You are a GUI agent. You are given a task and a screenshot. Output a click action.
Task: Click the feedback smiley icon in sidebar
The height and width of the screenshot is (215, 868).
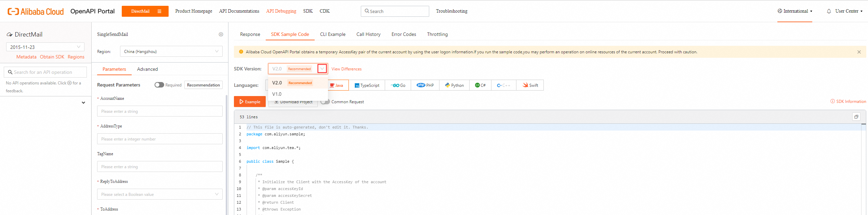tap(69, 83)
